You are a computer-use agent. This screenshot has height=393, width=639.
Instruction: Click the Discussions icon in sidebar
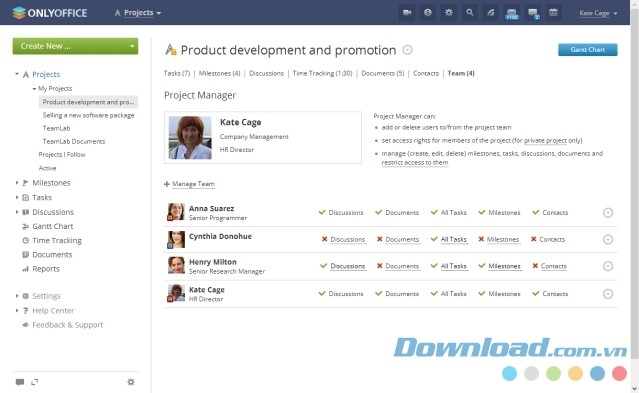pos(25,212)
